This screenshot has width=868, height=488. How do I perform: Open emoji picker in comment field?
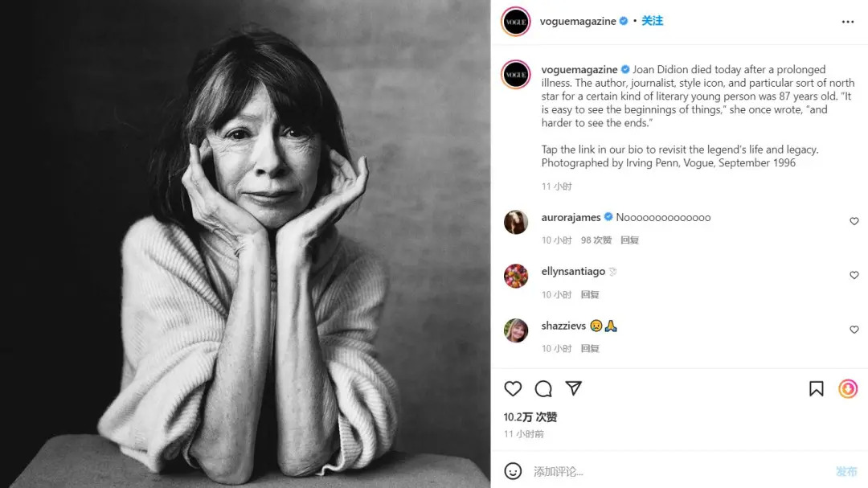(513, 471)
